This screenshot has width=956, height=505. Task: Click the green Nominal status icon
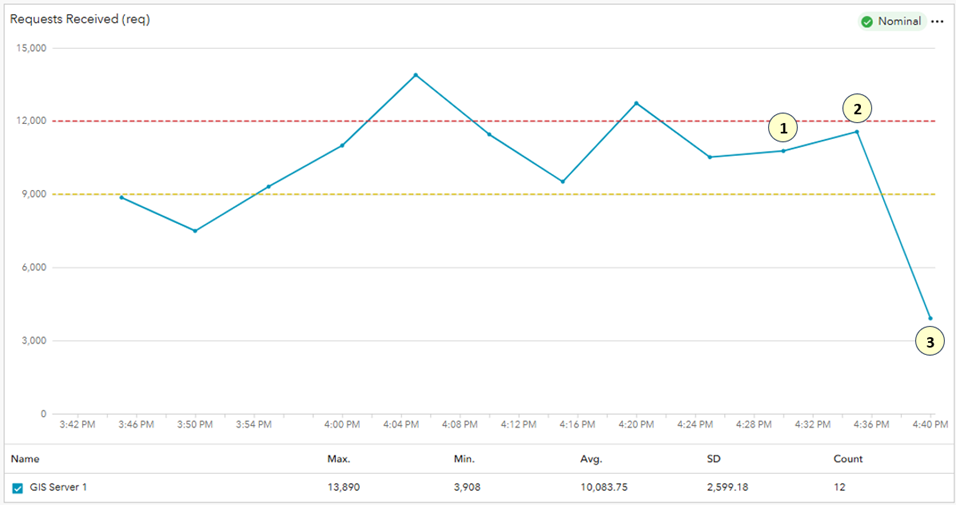867,21
